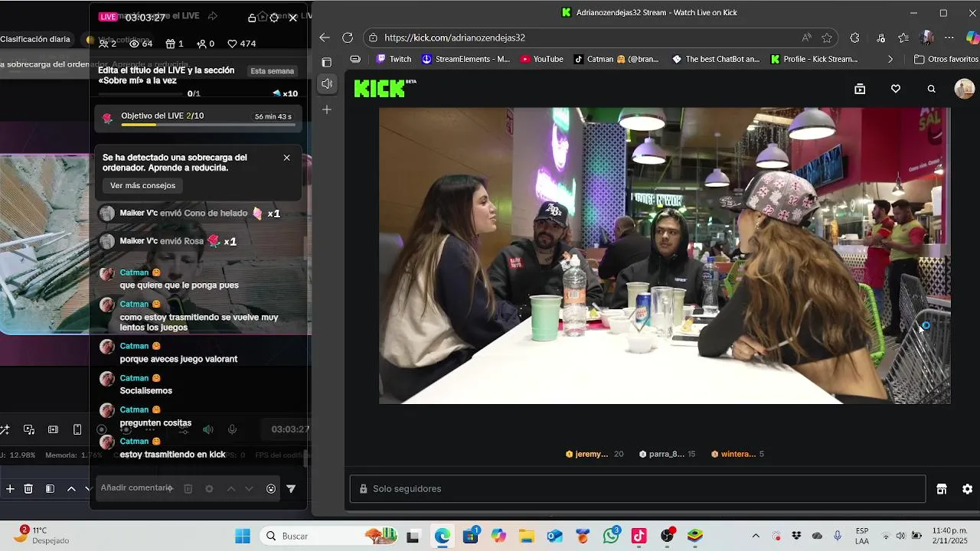The width and height of the screenshot is (980, 551).
Task: Click the taskbar Buscar search box
Action: click(x=330, y=536)
